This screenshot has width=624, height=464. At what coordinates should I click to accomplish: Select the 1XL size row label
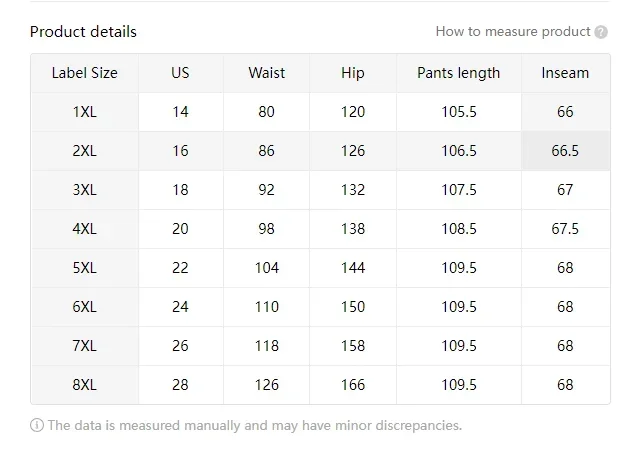(x=85, y=112)
